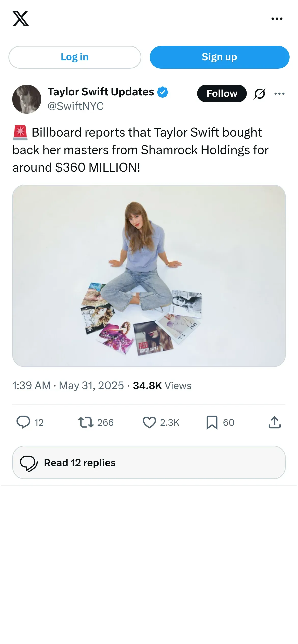Click the reply speech bubble icon
The width and height of the screenshot is (298, 644).
tap(23, 422)
